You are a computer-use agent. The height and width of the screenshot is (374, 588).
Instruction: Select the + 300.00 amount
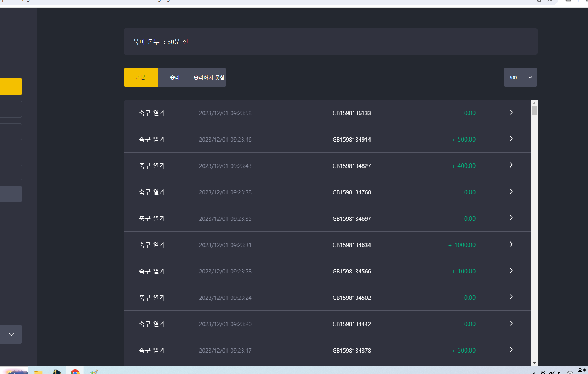click(x=463, y=350)
